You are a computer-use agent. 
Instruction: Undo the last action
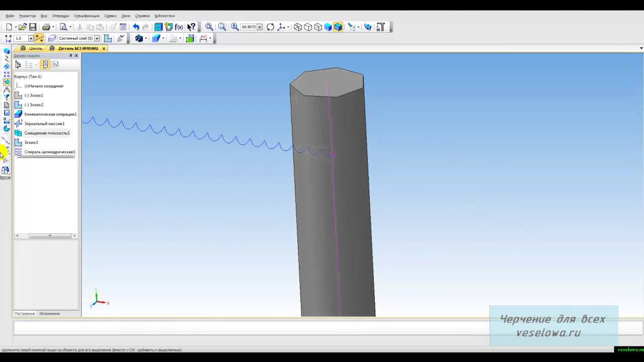coord(136,27)
